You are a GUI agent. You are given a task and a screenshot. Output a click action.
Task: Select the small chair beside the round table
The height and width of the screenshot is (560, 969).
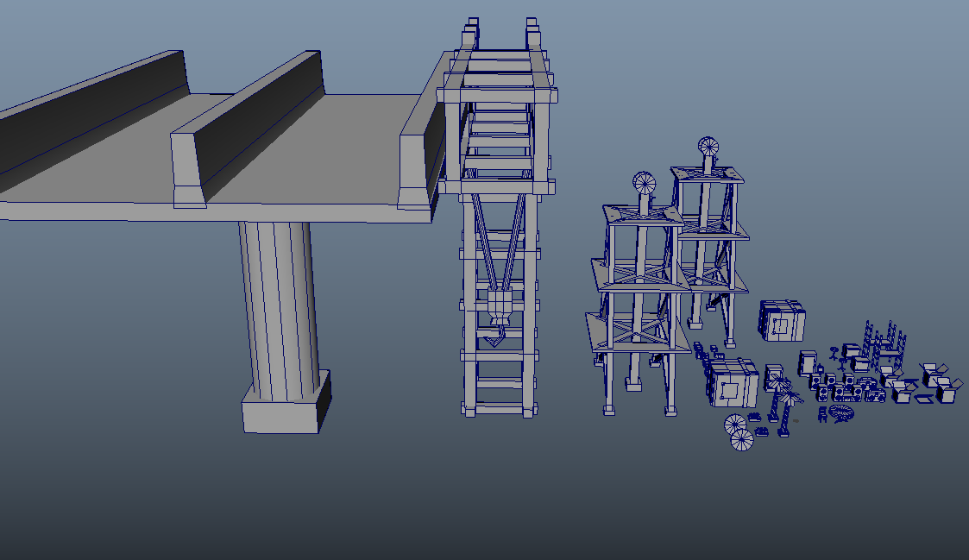pyautogui.click(x=822, y=414)
